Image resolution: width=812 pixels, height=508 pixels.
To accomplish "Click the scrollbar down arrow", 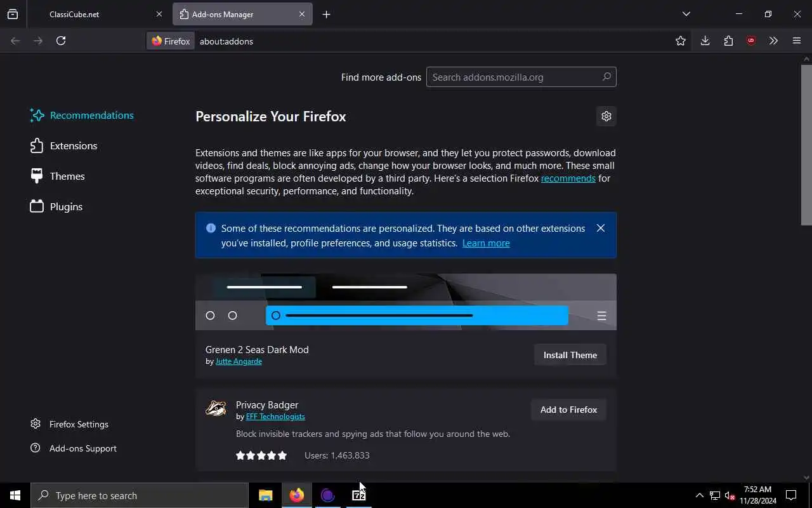I will (x=806, y=478).
